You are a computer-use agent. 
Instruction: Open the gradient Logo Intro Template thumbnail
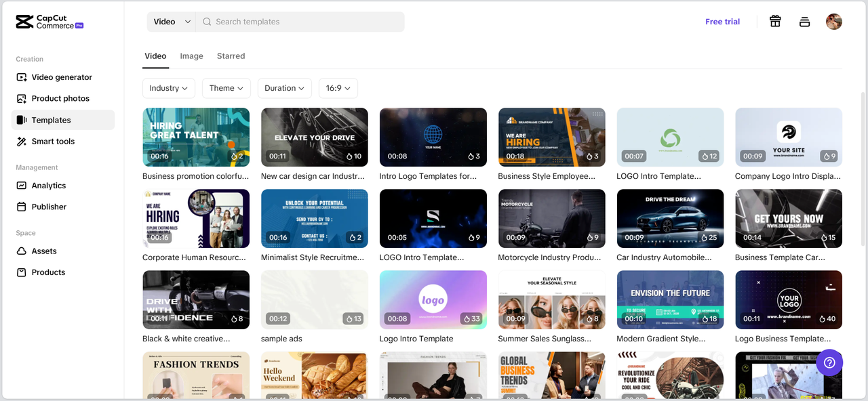click(x=433, y=300)
